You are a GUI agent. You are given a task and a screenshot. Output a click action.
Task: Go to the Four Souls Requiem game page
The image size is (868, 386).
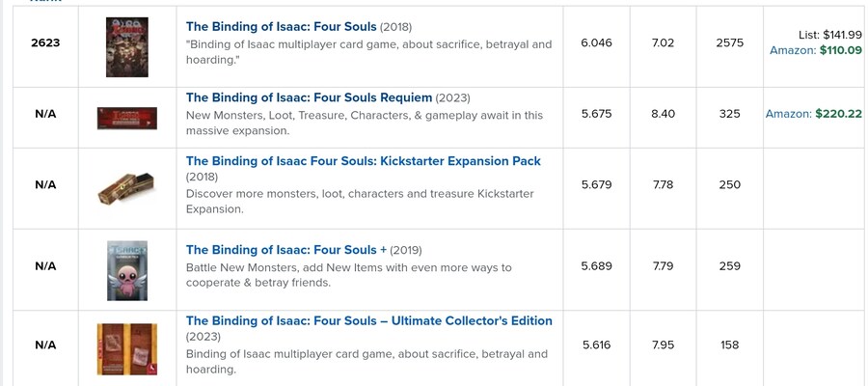click(309, 97)
